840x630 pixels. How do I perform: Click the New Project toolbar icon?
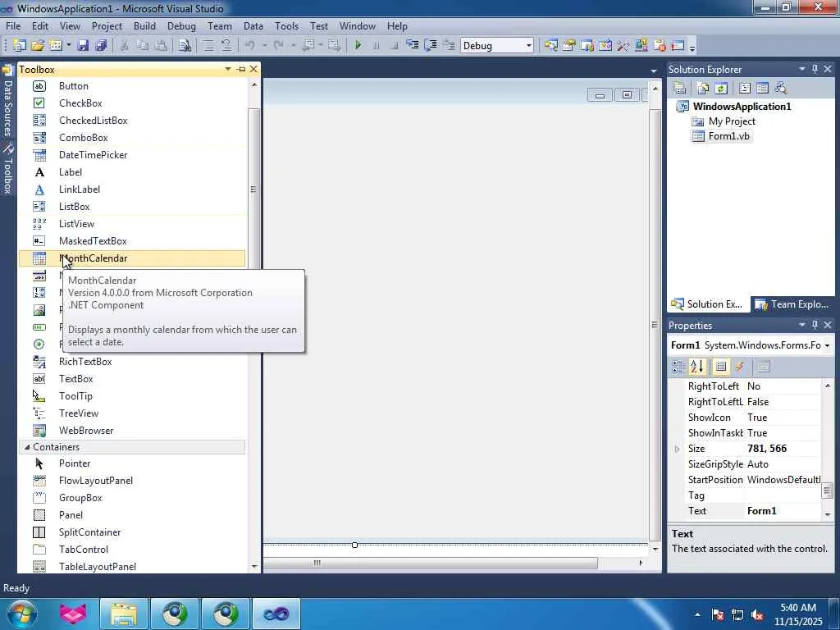(20, 46)
